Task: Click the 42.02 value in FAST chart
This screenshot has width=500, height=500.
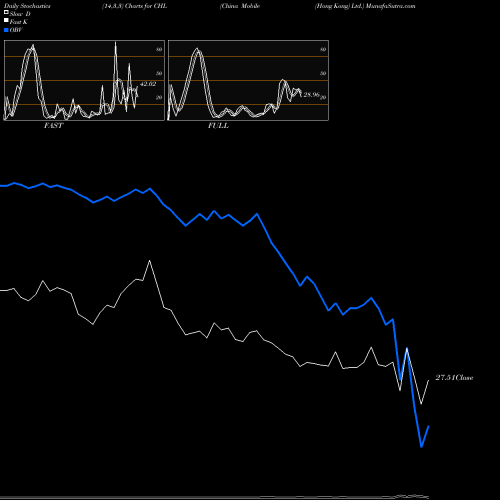Action: click(148, 84)
